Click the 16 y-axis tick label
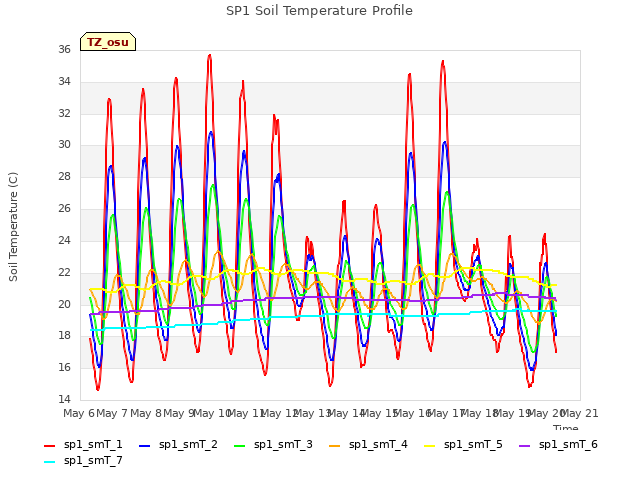The image size is (640, 480). click(x=64, y=367)
